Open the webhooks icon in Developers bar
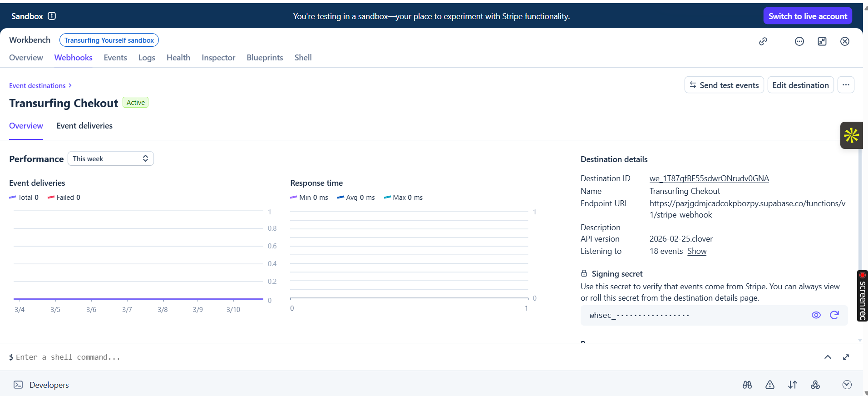 (815, 385)
